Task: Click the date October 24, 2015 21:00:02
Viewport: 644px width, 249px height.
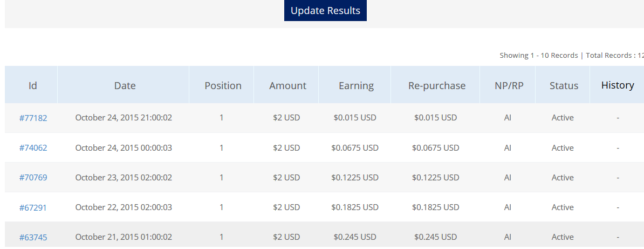Action: click(x=124, y=118)
